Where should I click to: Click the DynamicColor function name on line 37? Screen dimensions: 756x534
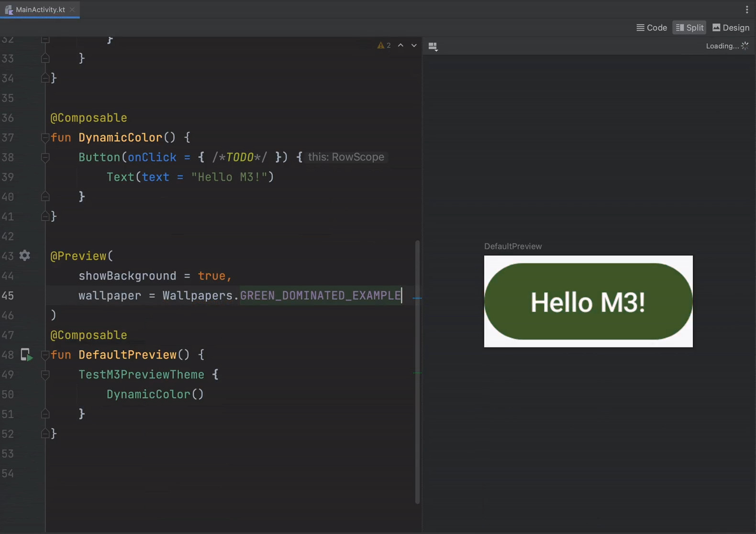point(121,138)
